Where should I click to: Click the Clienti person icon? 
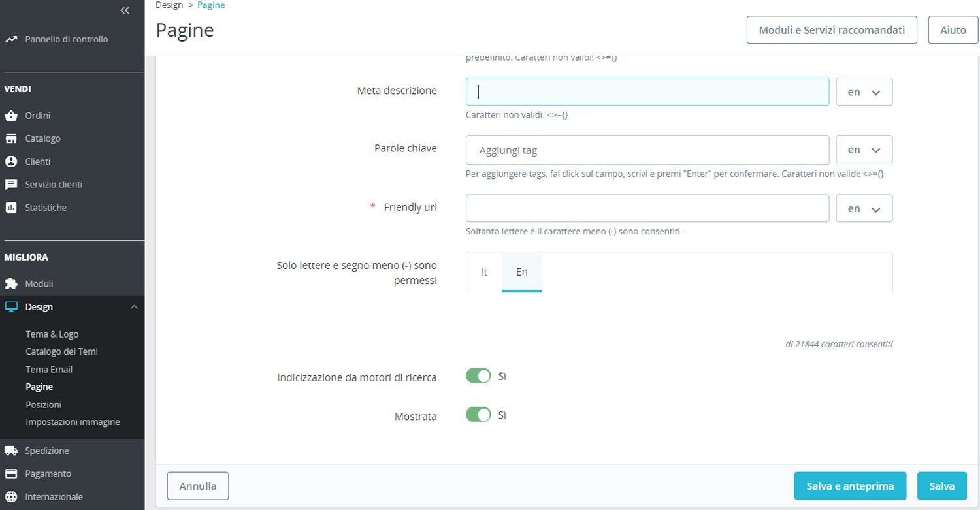tap(11, 161)
